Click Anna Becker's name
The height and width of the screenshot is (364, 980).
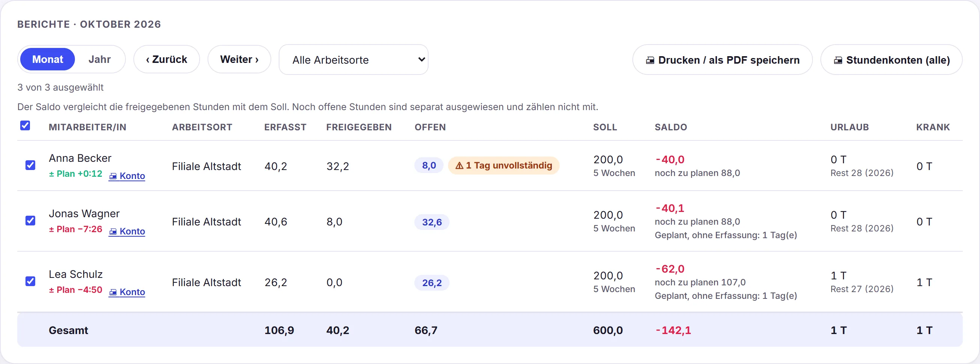pos(80,158)
